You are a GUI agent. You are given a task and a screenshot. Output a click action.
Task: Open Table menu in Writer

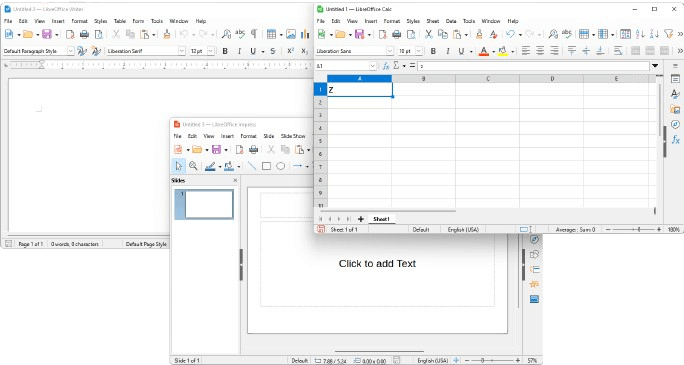pos(120,21)
